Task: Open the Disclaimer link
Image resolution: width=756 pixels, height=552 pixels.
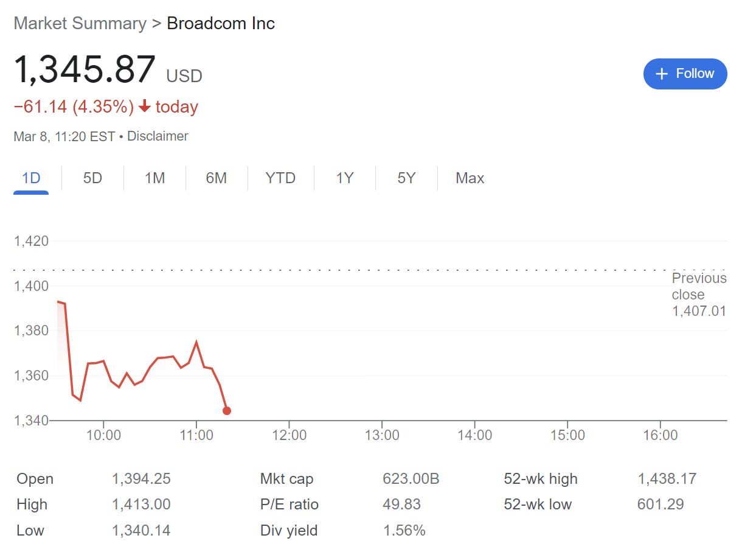Action: (158, 136)
